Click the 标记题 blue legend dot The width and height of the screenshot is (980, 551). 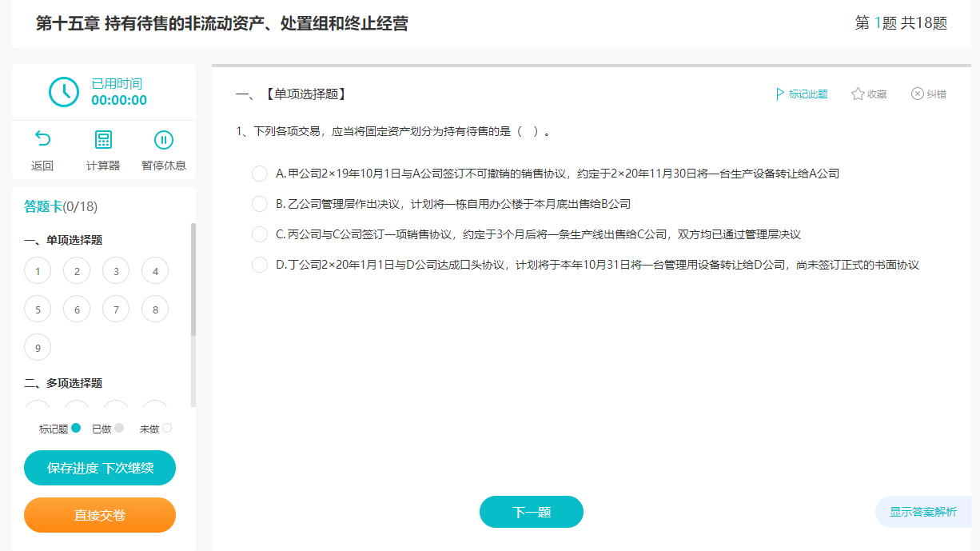click(x=75, y=428)
